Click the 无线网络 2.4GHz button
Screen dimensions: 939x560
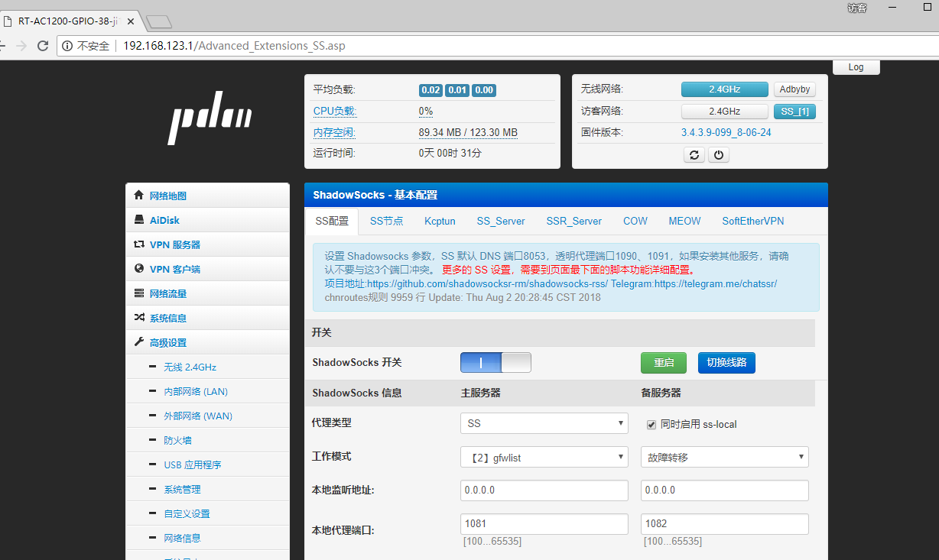(724, 89)
